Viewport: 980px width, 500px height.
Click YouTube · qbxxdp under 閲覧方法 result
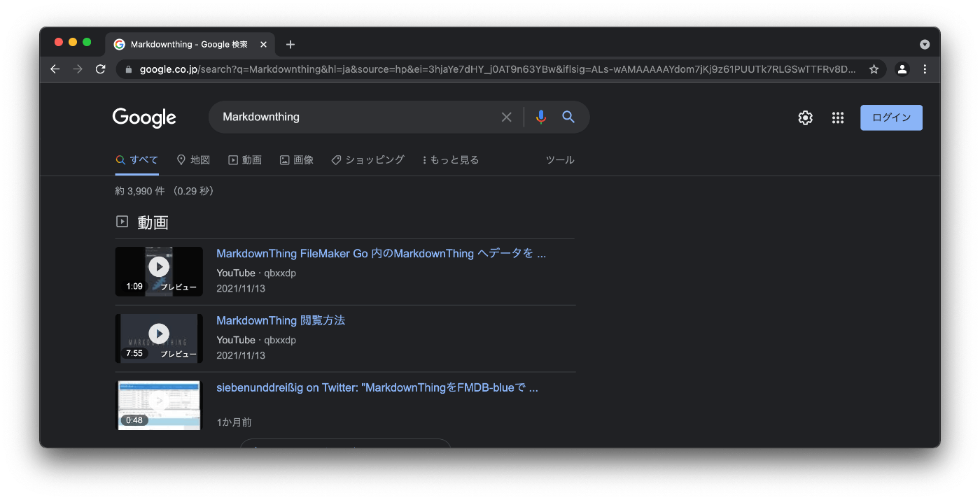256,340
